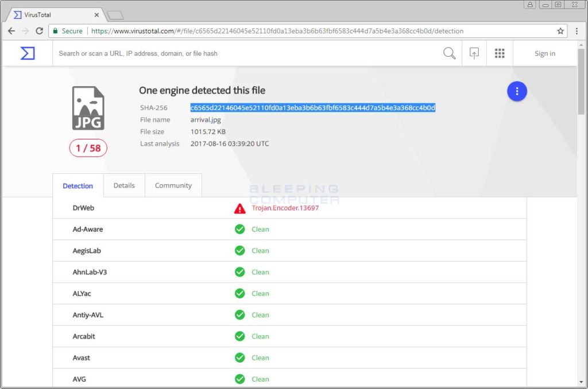Click the Clean result for Avast
The width and height of the screenshot is (588, 389).
260,357
